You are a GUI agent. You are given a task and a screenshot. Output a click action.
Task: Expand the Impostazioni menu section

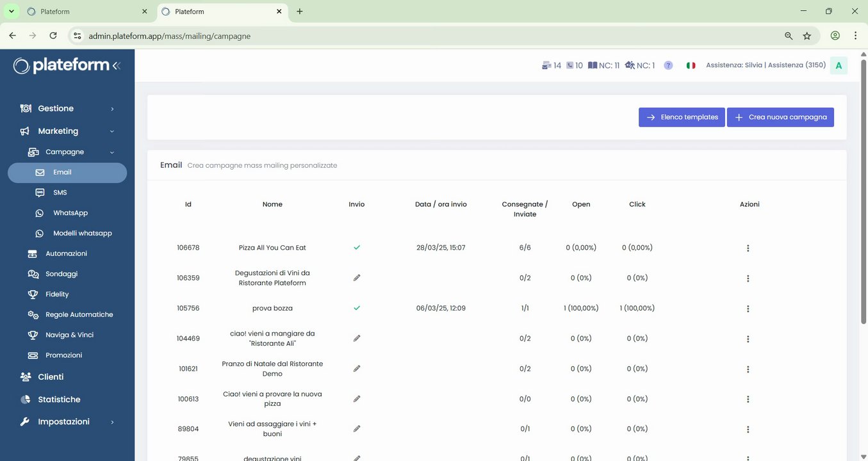67,422
